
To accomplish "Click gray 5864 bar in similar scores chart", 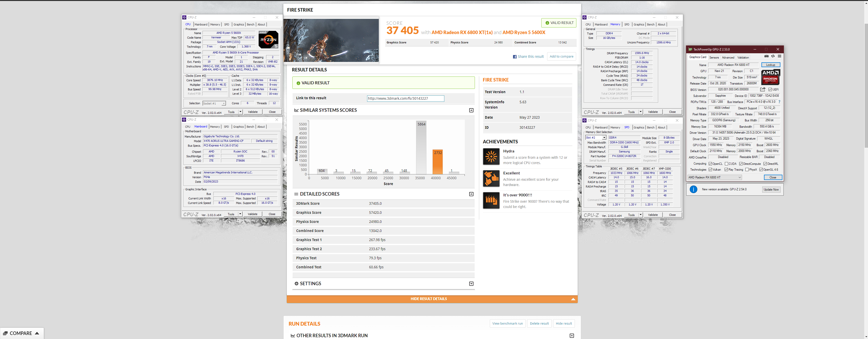I will coord(421,148).
